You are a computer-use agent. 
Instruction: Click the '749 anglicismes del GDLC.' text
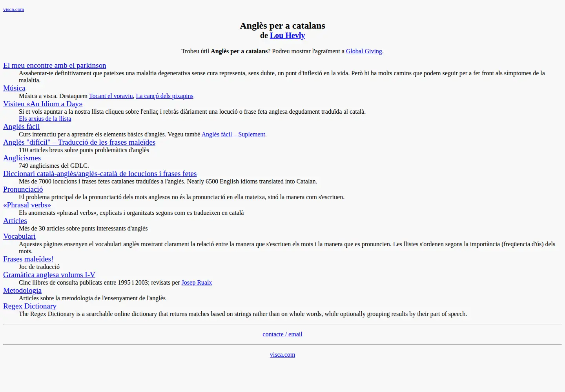(x=54, y=166)
